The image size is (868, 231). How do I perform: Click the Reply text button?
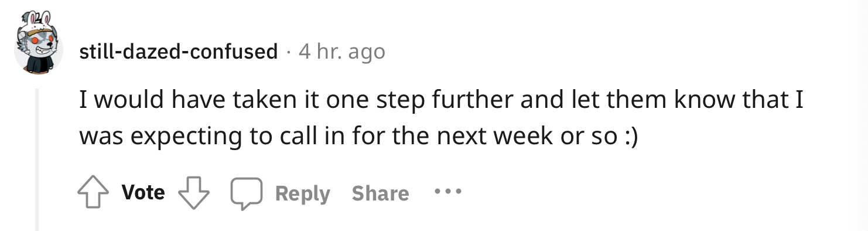coord(303,193)
